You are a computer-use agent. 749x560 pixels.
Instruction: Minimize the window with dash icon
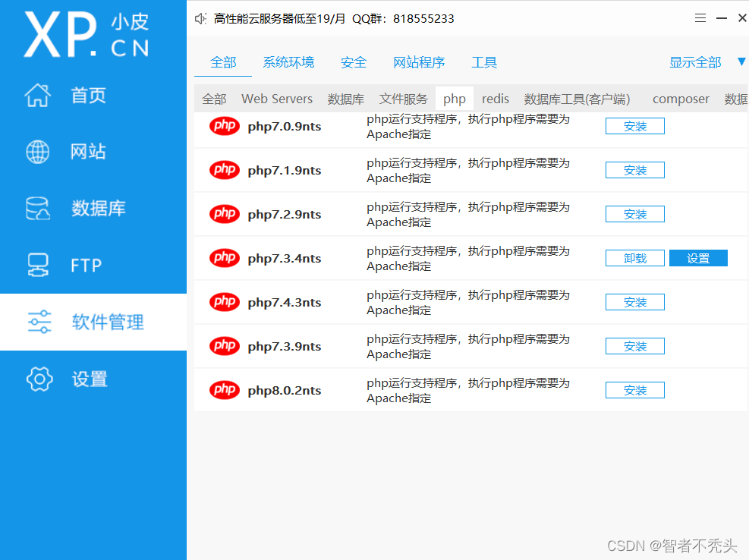722,18
